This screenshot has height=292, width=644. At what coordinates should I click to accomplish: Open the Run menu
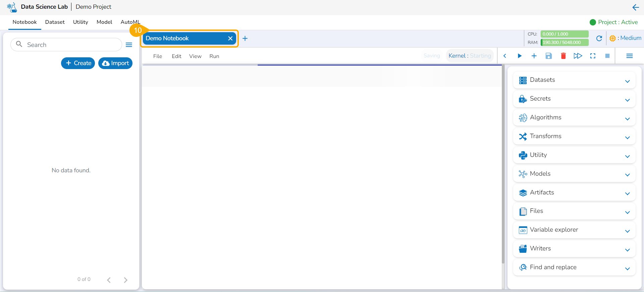pyautogui.click(x=214, y=56)
